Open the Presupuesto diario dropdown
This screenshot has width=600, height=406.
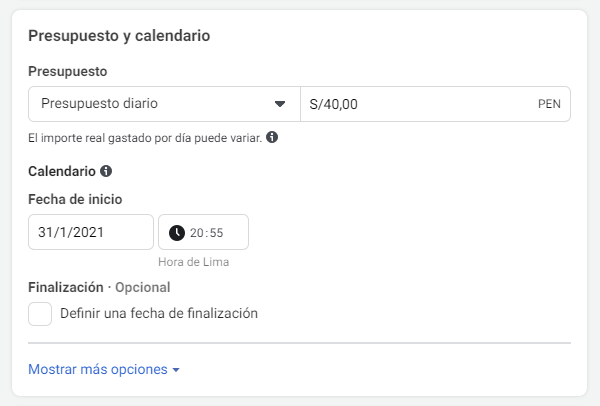164,104
